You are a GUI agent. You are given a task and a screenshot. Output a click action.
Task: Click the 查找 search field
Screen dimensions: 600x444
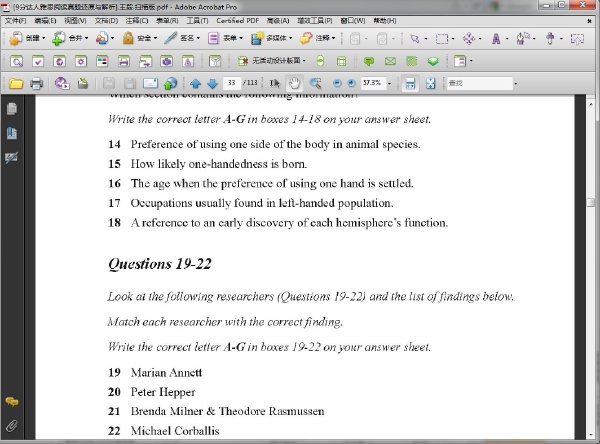[480, 83]
